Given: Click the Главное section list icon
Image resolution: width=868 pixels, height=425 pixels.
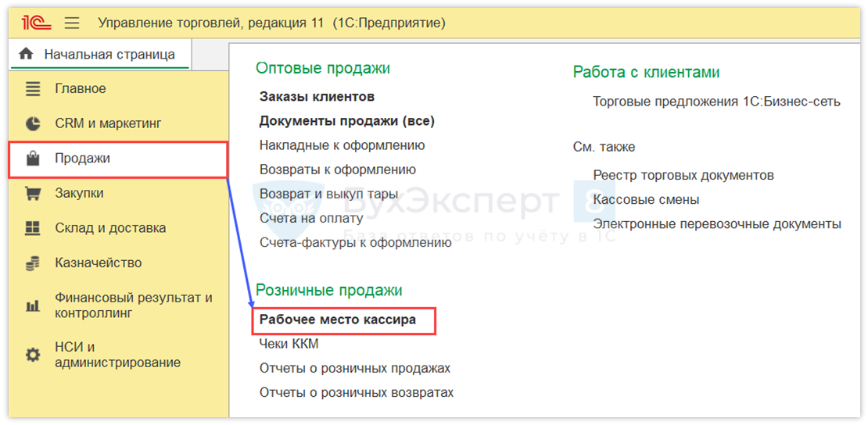Looking at the screenshot, I should click(33, 88).
